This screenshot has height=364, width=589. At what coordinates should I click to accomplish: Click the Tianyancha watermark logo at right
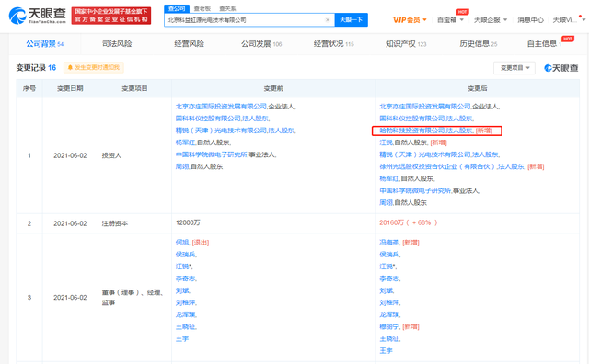561,68
